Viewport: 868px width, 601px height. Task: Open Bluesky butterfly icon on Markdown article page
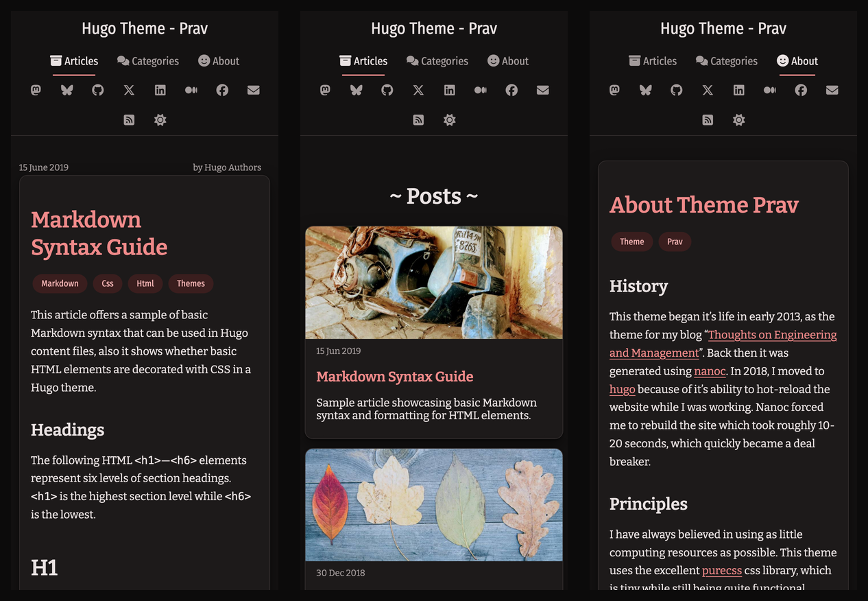point(67,90)
